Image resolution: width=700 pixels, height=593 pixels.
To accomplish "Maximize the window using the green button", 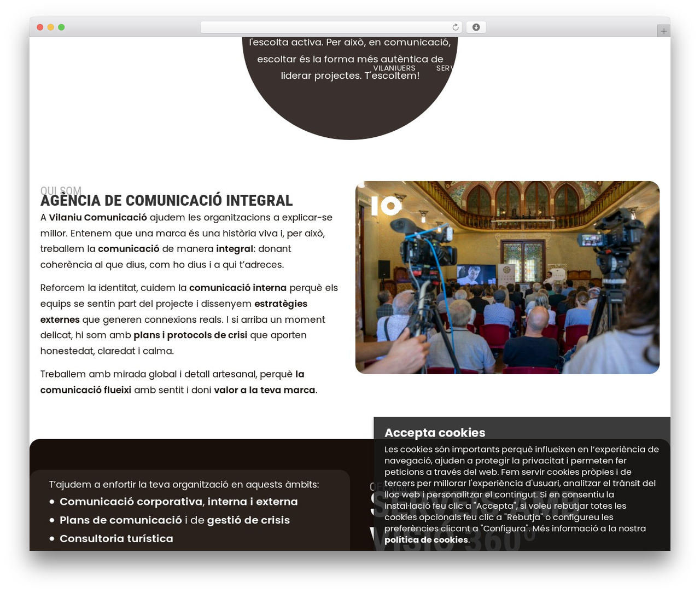I will pyautogui.click(x=61, y=27).
